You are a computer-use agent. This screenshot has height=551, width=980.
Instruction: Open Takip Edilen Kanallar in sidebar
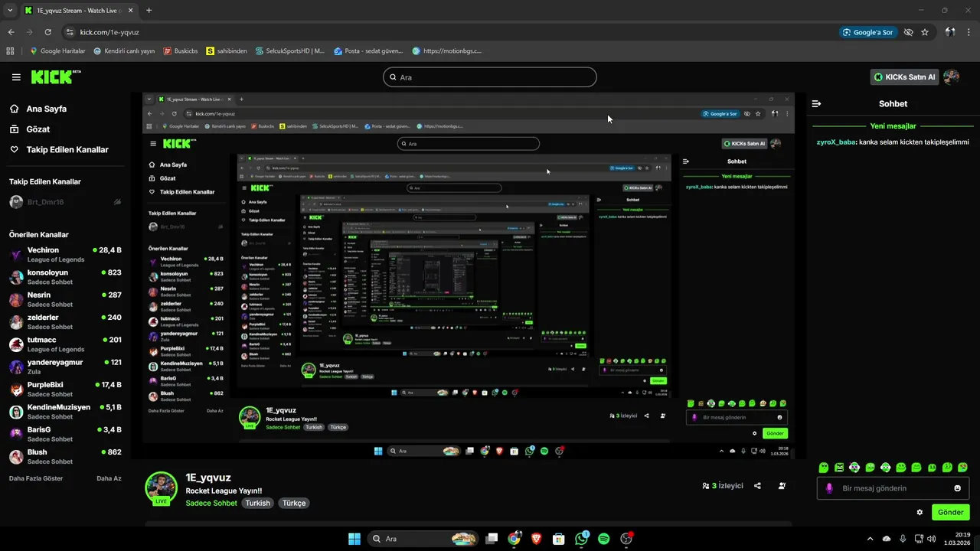59,150
